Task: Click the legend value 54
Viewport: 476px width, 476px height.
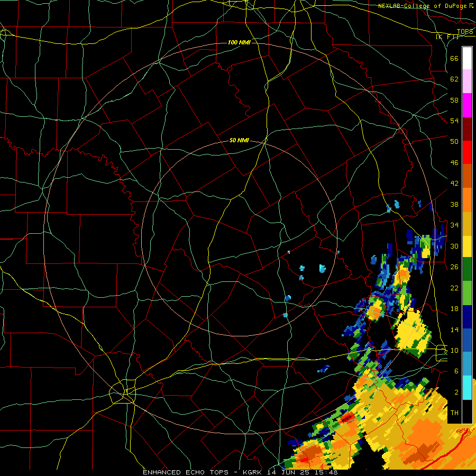Action: (454, 121)
